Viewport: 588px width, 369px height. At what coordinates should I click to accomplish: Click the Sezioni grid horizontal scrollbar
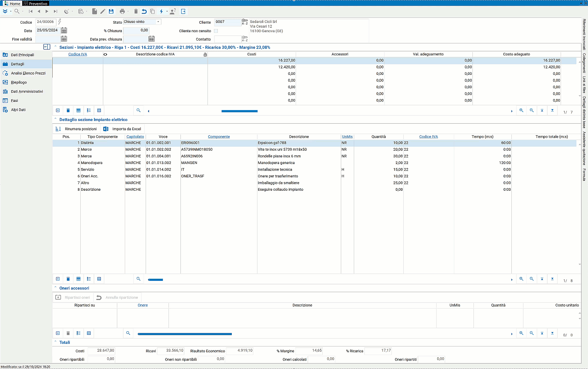pos(239,111)
